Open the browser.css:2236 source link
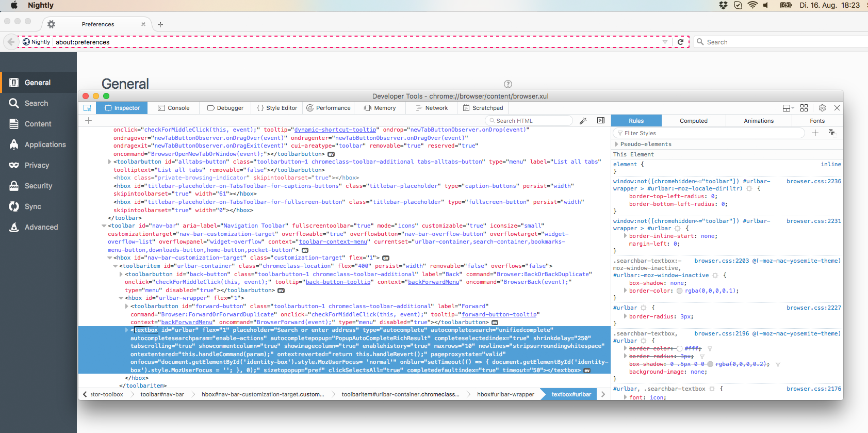Viewport: 868px width, 433px height. [813, 181]
